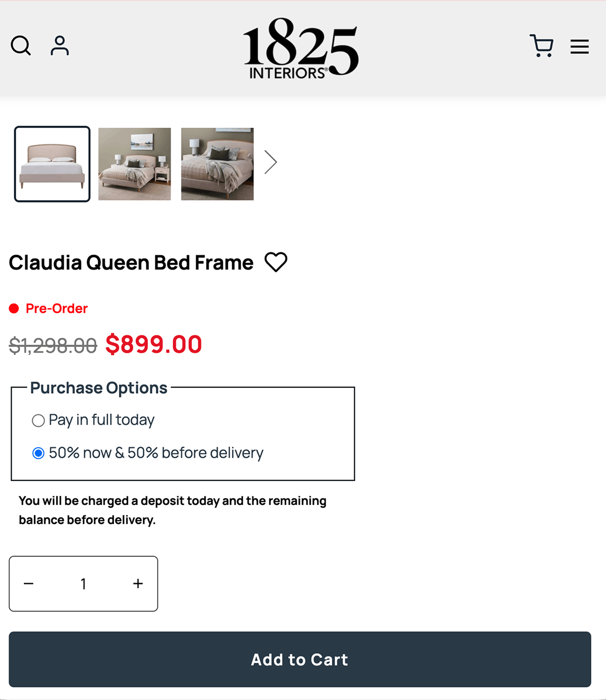The image size is (606, 700).
Task: Select Pay in full today option
Action: tap(38, 421)
